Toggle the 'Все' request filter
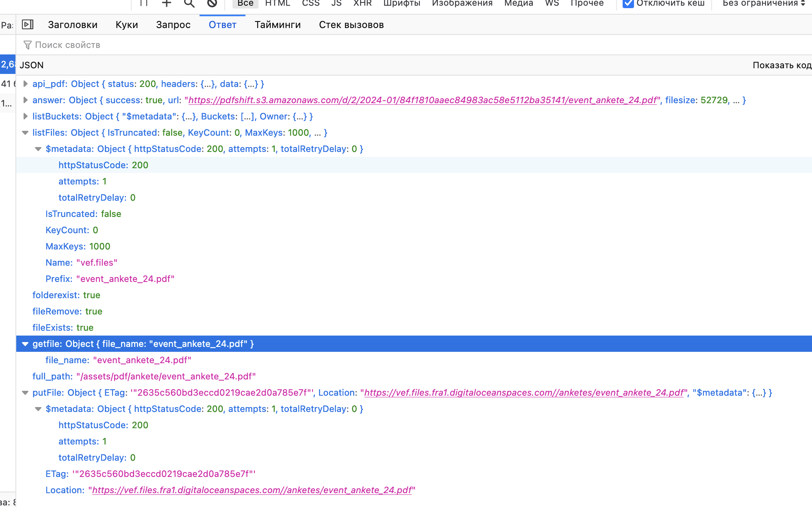 click(245, 3)
